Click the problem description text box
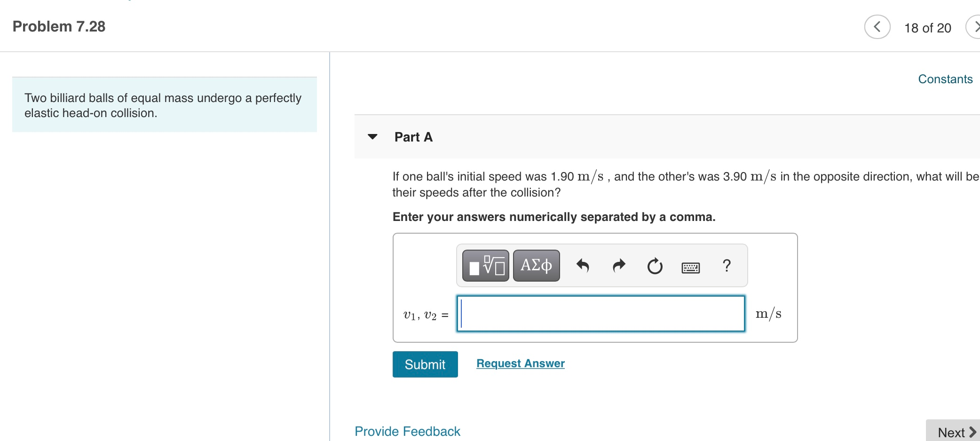 (x=164, y=105)
